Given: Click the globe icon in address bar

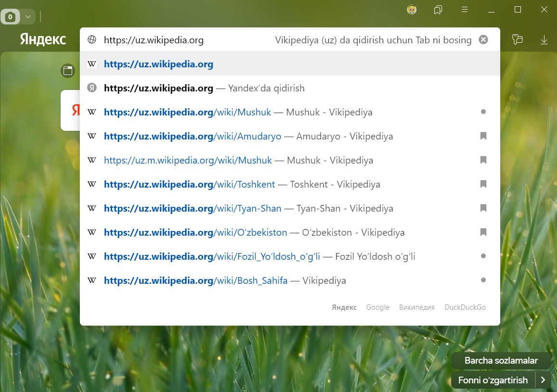Looking at the screenshot, I should [92, 40].
